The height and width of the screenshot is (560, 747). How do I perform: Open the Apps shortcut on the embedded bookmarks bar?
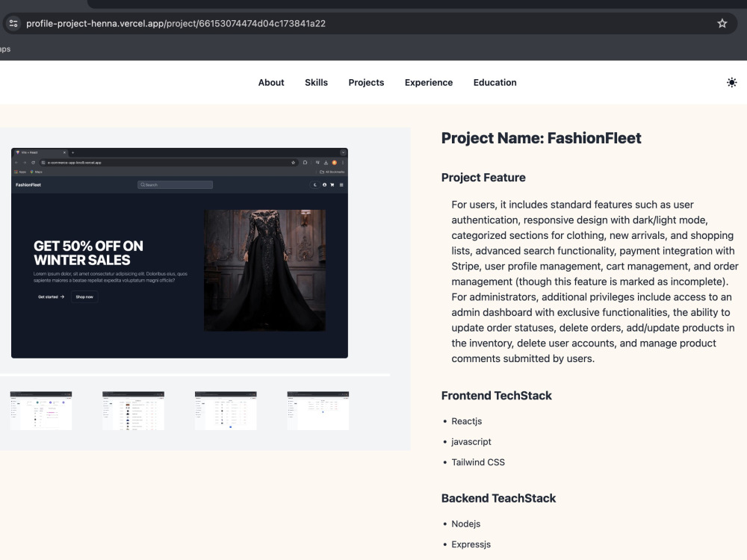pos(21,171)
